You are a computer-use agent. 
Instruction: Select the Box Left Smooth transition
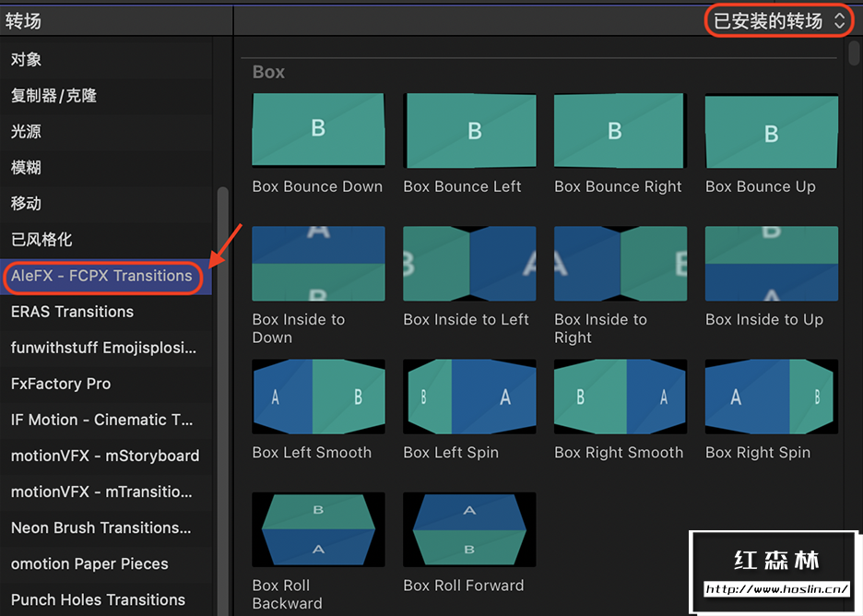318,397
